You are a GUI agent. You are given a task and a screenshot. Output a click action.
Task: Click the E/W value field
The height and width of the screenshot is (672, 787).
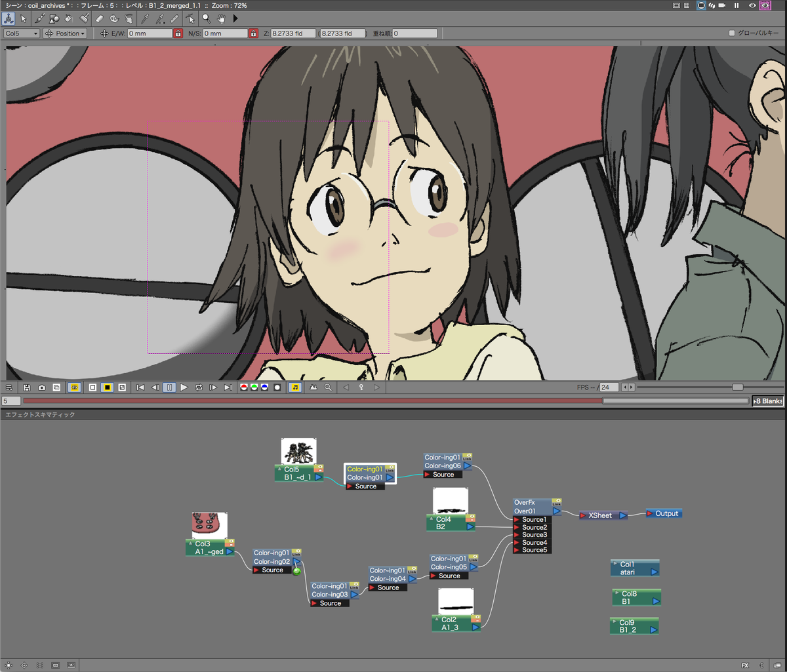coord(150,33)
